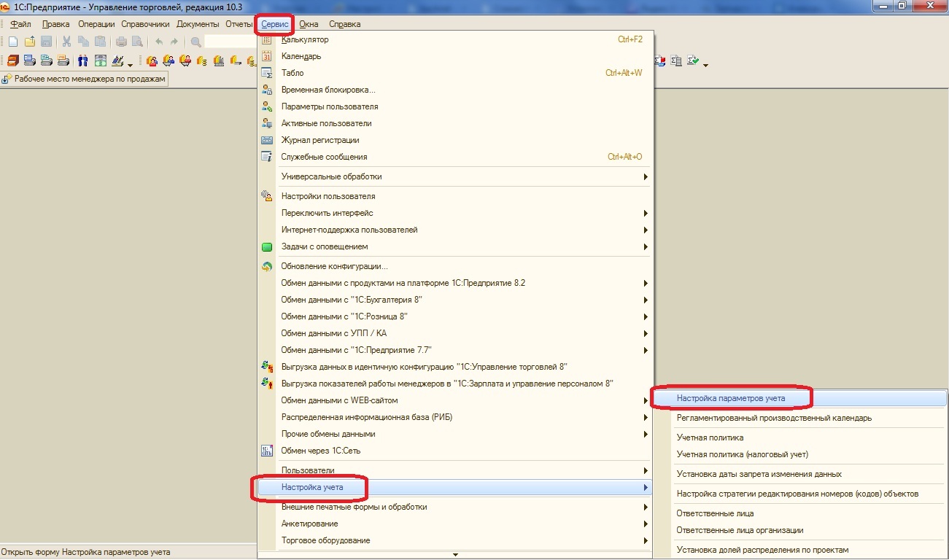949x560 pixels.
Task: Click the Paste clipboard icon
Action: pos(100,42)
